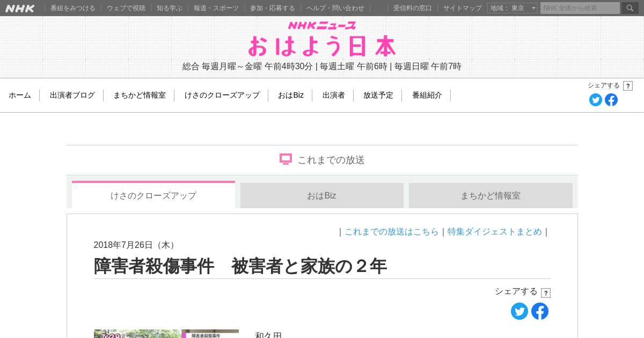Open 出演者 navigation item
This screenshot has height=338, width=644.
[334, 95]
